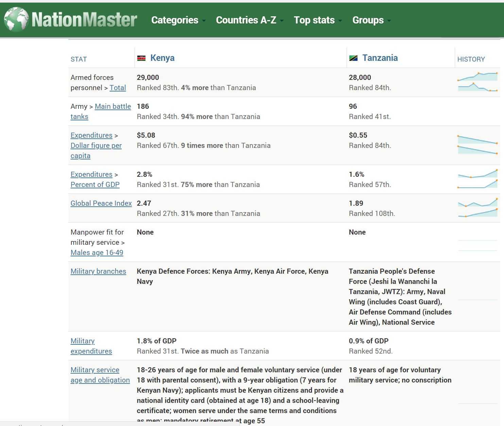Follow the Total armed forces personnel link
This screenshot has height=426, width=504.
point(118,88)
